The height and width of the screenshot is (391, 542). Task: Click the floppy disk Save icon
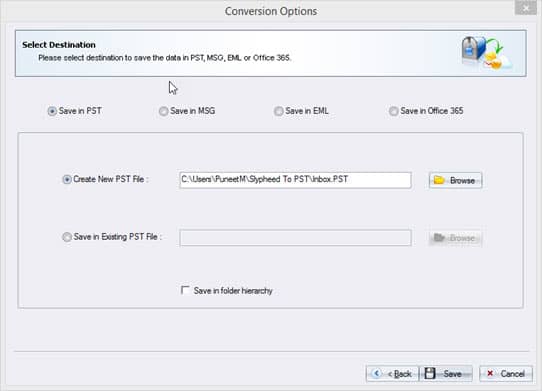[x=430, y=373]
